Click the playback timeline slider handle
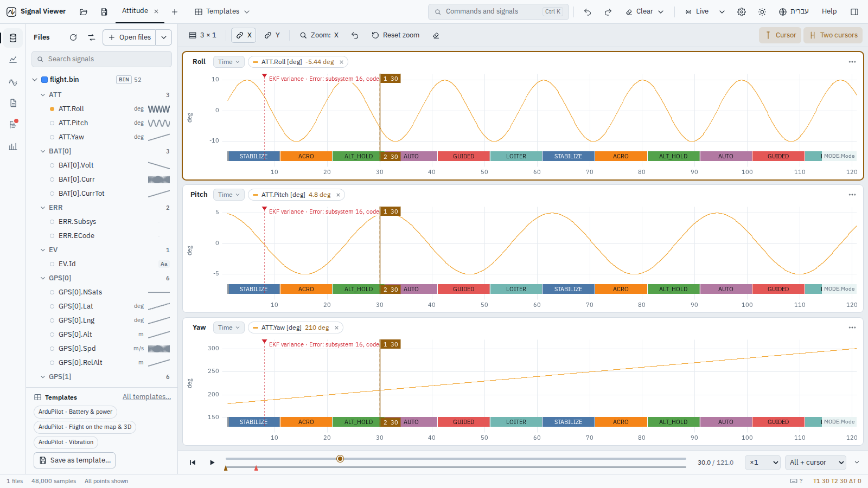 [x=340, y=459]
